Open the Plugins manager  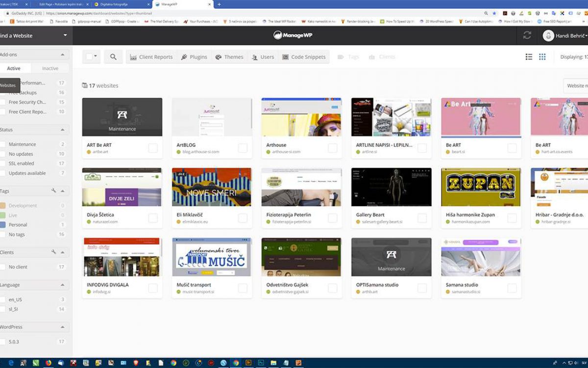[x=194, y=57]
